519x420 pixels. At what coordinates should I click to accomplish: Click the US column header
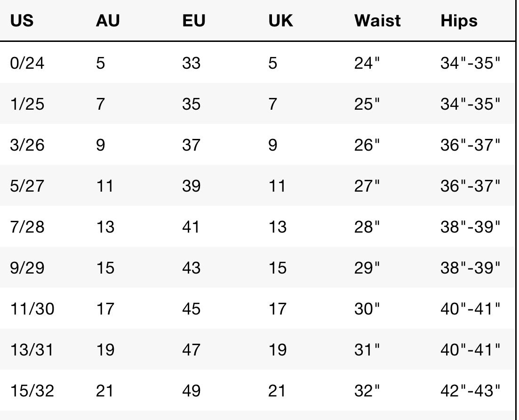point(22,21)
